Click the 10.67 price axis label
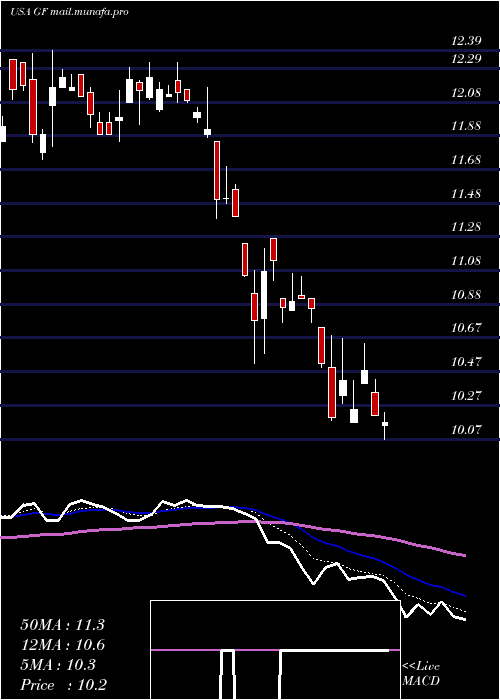 click(466, 328)
